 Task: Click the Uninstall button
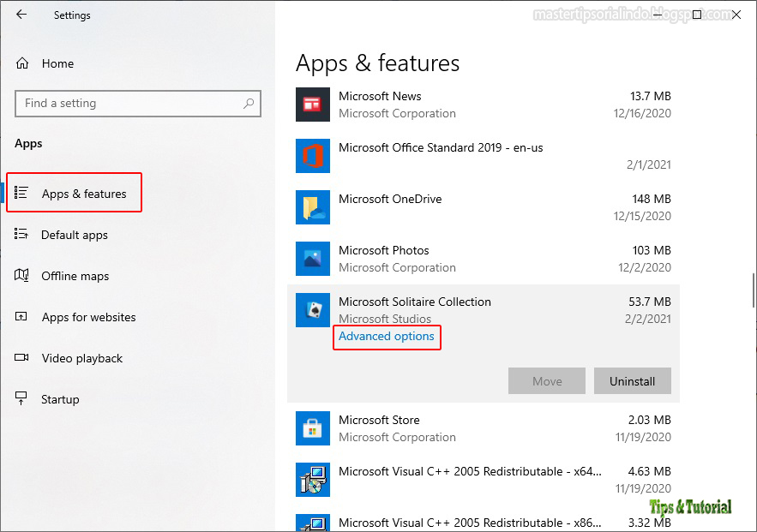[633, 381]
